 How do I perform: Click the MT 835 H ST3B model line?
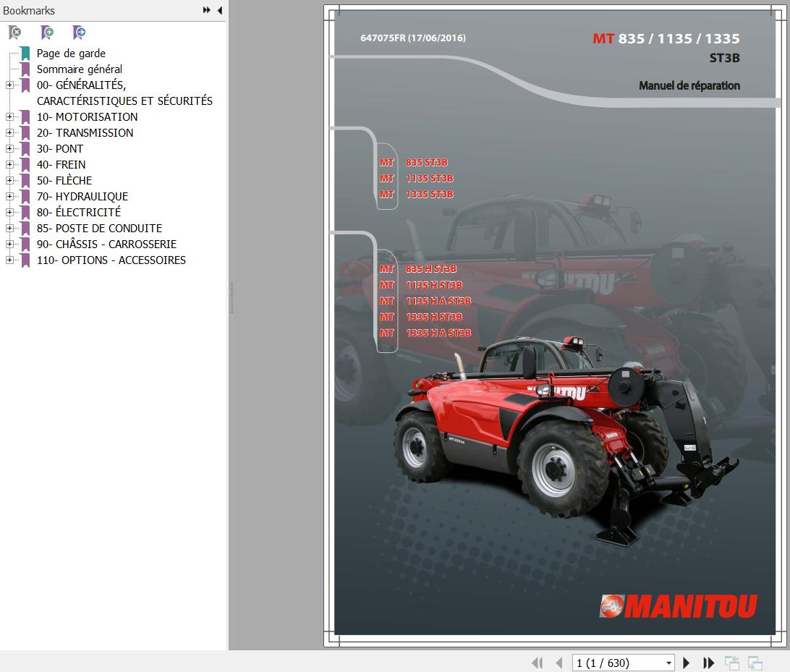(418, 269)
